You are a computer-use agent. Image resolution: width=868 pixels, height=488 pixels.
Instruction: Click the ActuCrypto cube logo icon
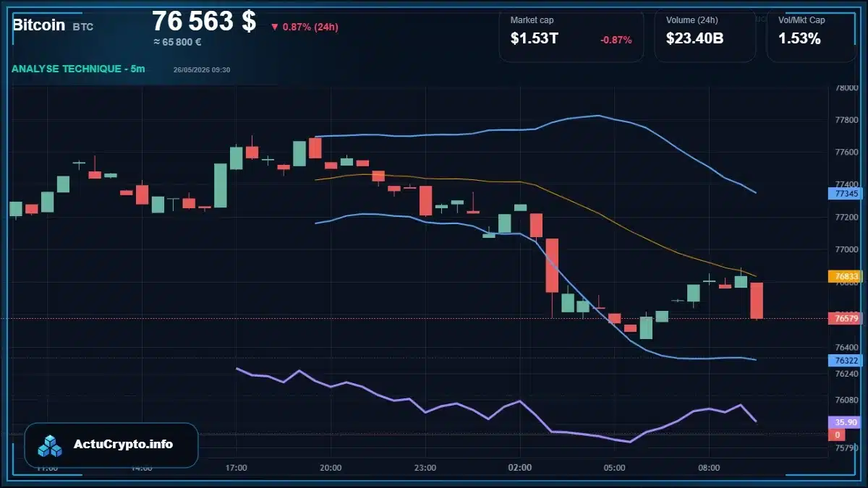tap(51, 446)
